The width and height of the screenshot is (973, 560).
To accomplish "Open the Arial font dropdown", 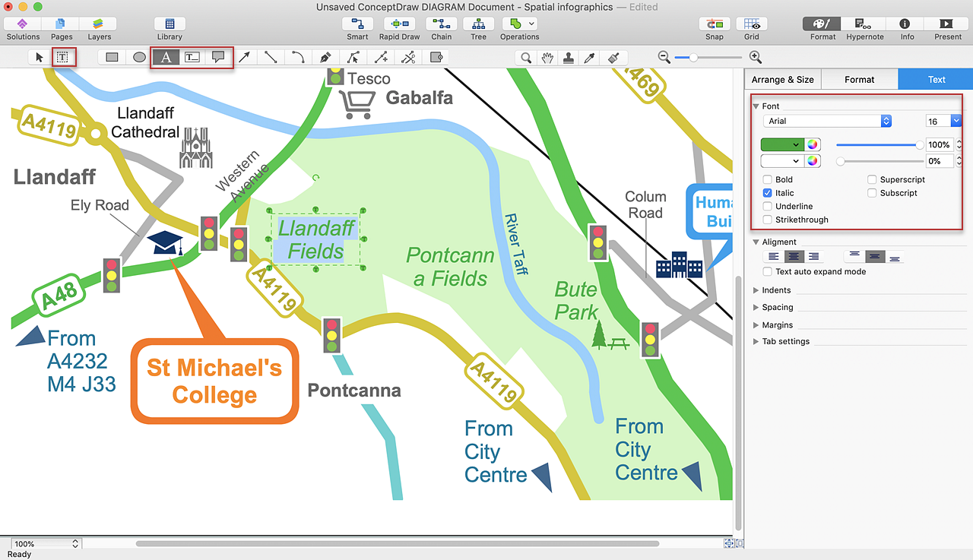I will point(827,121).
